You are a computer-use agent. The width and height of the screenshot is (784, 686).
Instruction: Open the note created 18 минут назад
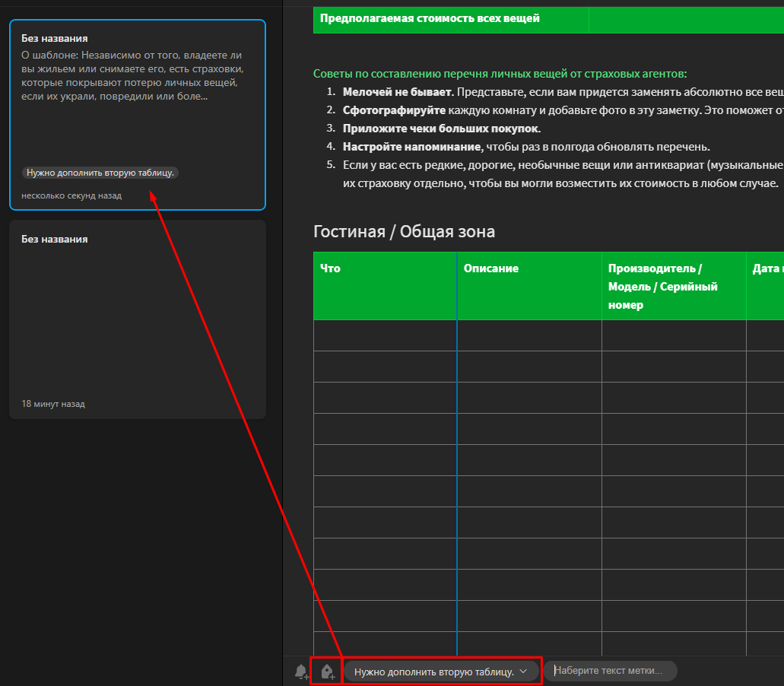pyautogui.click(x=137, y=319)
